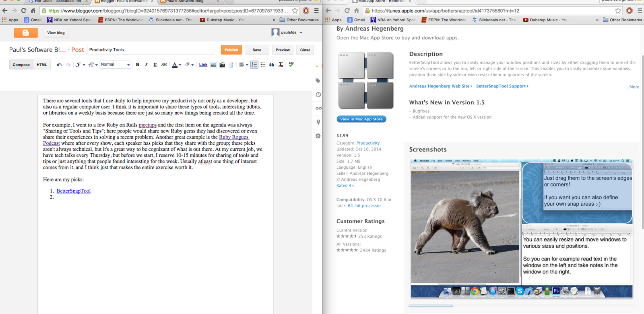
Task: Open the font family dropdown
Action: click(x=80, y=64)
